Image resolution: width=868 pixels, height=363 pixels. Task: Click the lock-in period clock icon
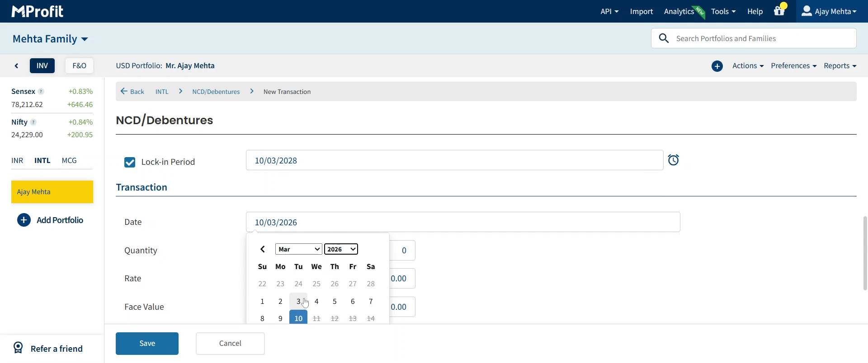[x=674, y=160]
